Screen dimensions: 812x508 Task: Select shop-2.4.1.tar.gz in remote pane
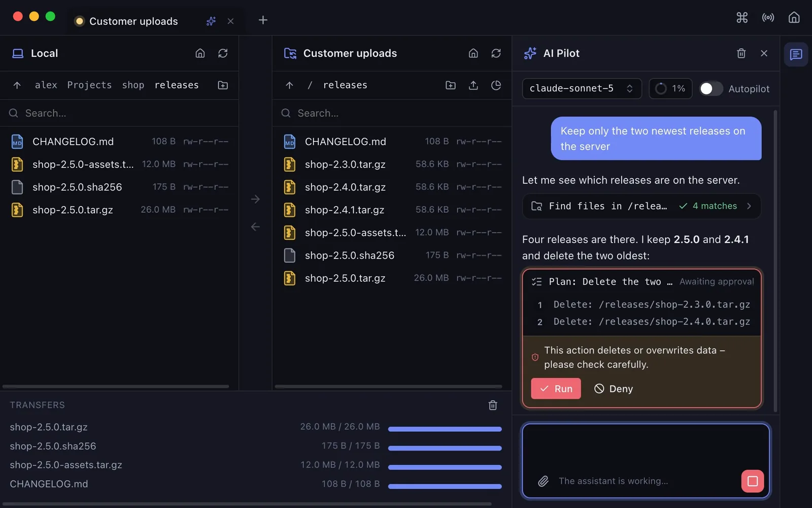[x=392, y=210]
